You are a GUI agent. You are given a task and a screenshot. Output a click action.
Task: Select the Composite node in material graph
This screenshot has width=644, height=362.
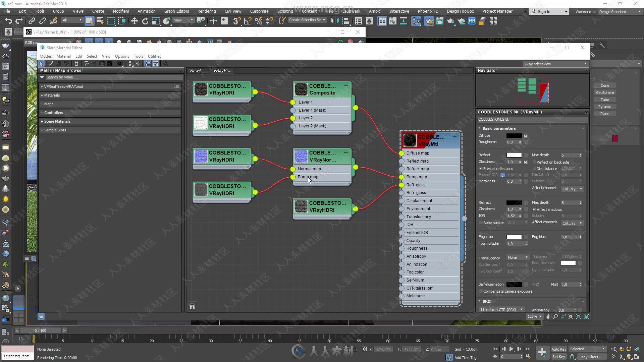click(x=322, y=89)
